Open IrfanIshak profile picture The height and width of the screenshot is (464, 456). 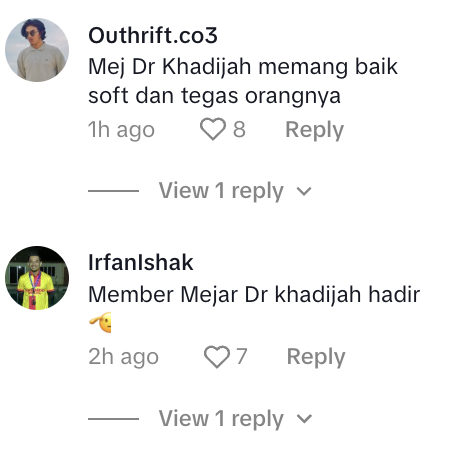(37, 278)
